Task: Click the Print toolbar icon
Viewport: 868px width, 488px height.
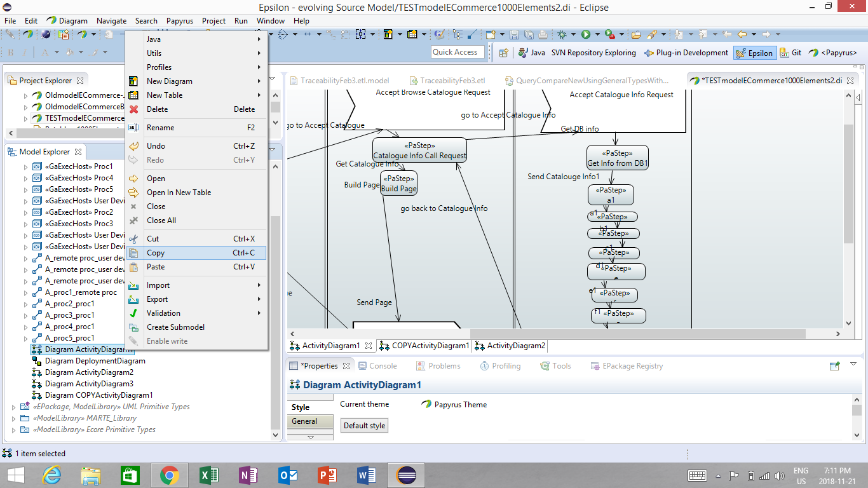Action: coord(543,34)
